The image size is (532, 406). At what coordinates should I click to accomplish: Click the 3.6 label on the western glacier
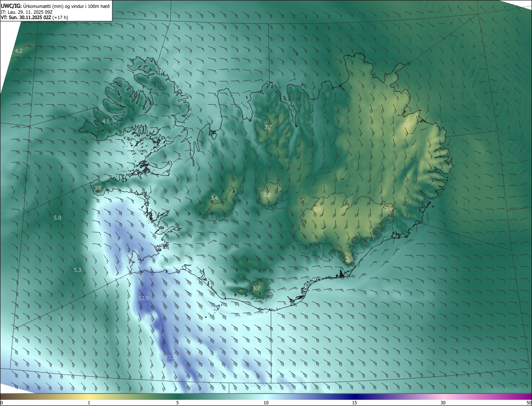214,198
